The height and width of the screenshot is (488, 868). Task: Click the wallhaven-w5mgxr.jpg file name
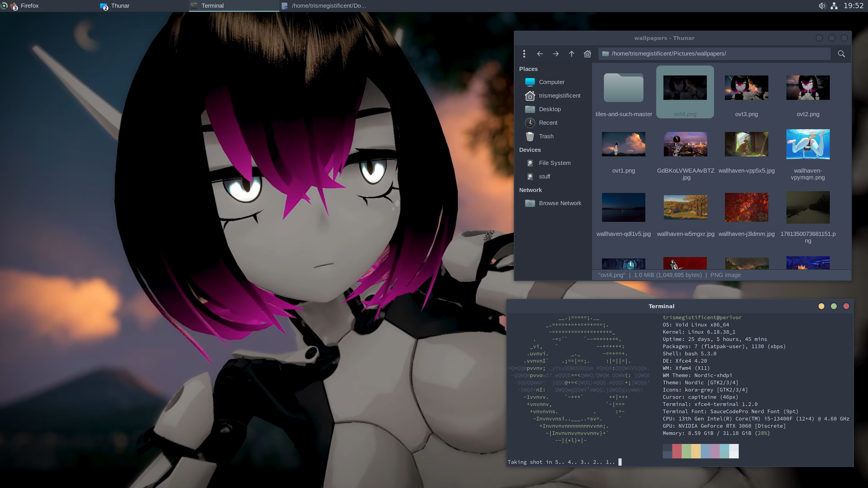(685, 234)
